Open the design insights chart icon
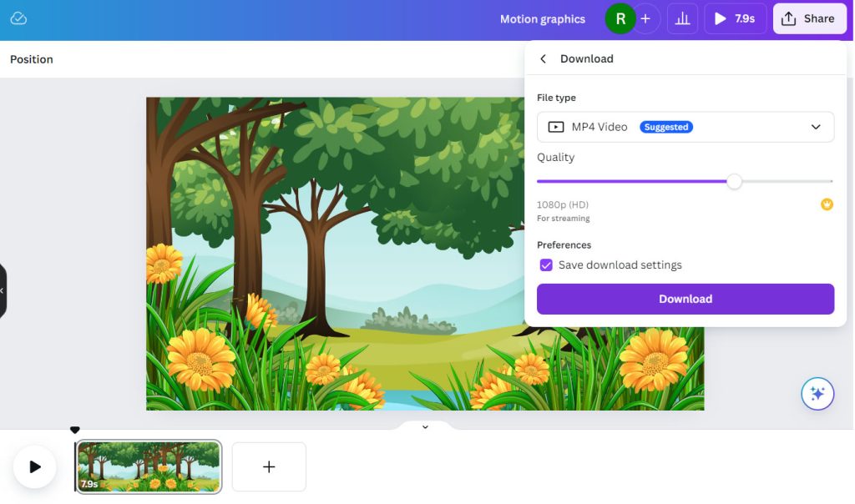The height and width of the screenshot is (504, 855). [x=682, y=18]
